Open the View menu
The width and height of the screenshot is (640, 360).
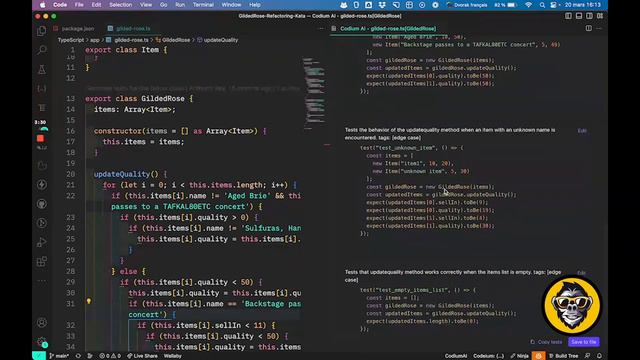coord(146,5)
